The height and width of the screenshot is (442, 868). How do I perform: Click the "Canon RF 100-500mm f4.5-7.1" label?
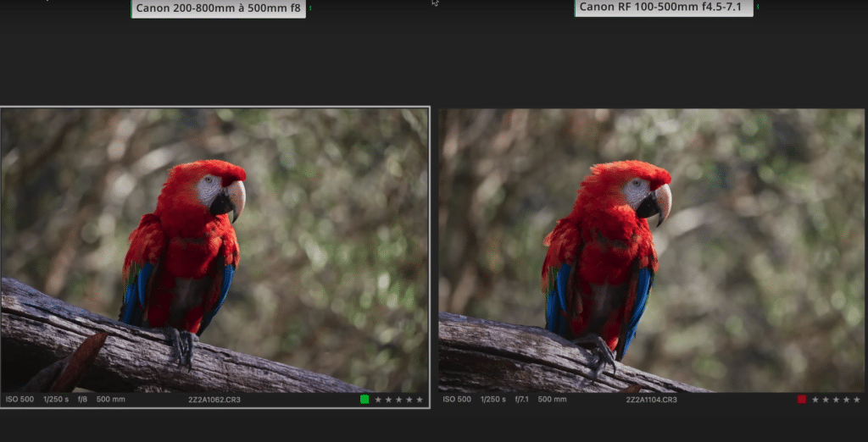[664, 8]
